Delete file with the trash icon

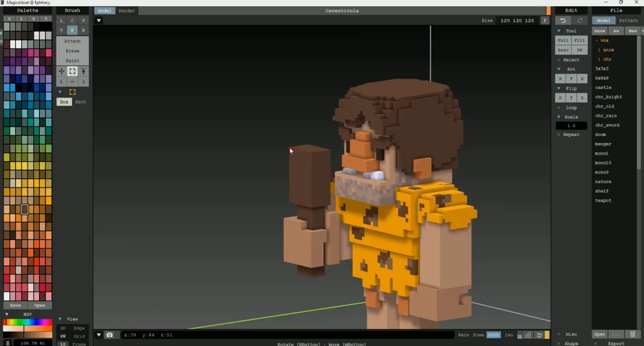point(633,334)
